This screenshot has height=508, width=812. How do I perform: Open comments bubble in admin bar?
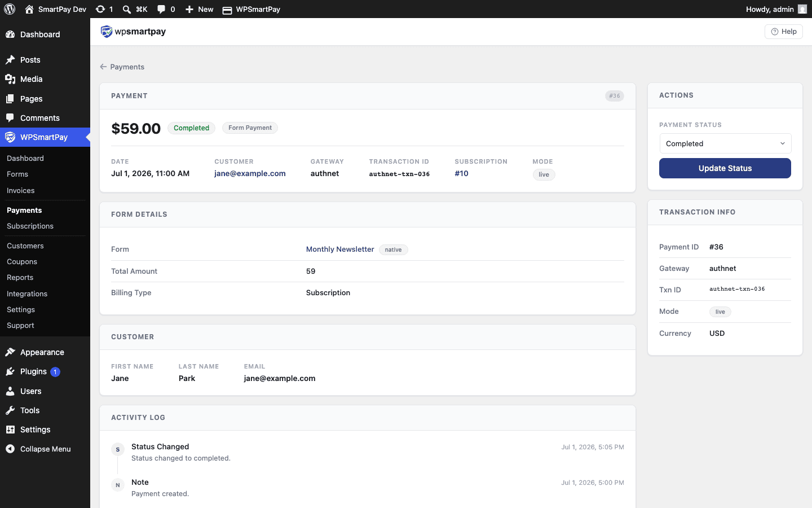click(161, 9)
